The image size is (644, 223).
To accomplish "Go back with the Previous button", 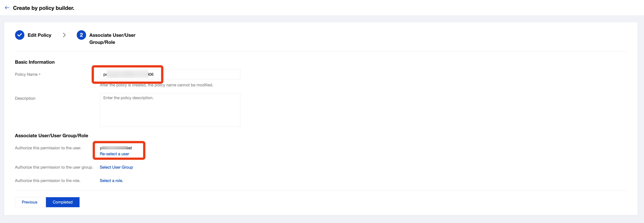I will coord(30,202).
